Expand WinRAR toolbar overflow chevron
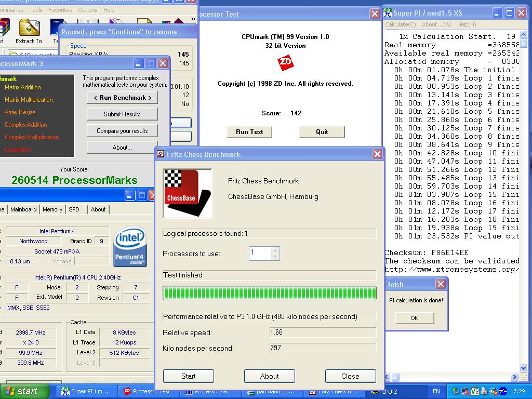Image resolution: width=532 pixels, height=399 pixels. point(193,19)
